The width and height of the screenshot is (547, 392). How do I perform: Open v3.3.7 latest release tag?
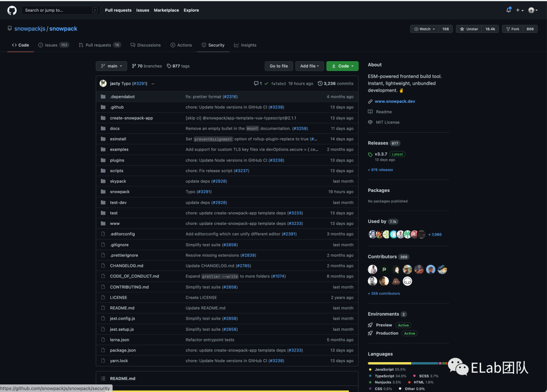381,154
